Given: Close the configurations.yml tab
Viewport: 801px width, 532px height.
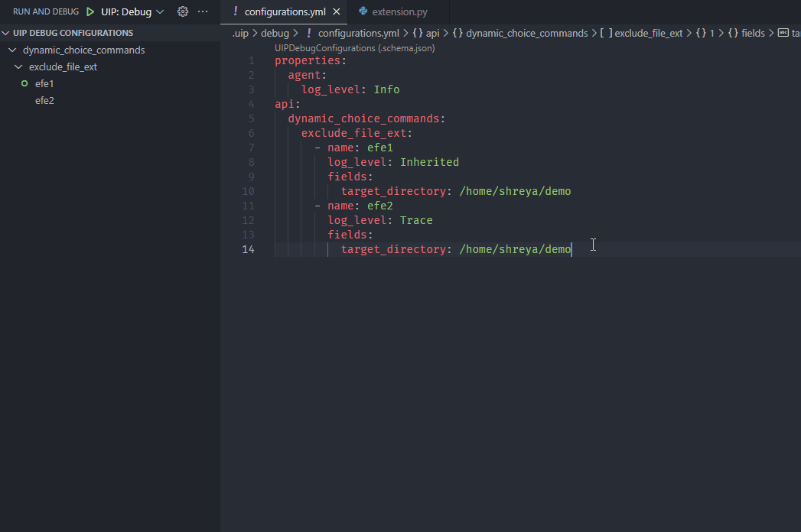Looking at the screenshot, I should click(337, 12).
